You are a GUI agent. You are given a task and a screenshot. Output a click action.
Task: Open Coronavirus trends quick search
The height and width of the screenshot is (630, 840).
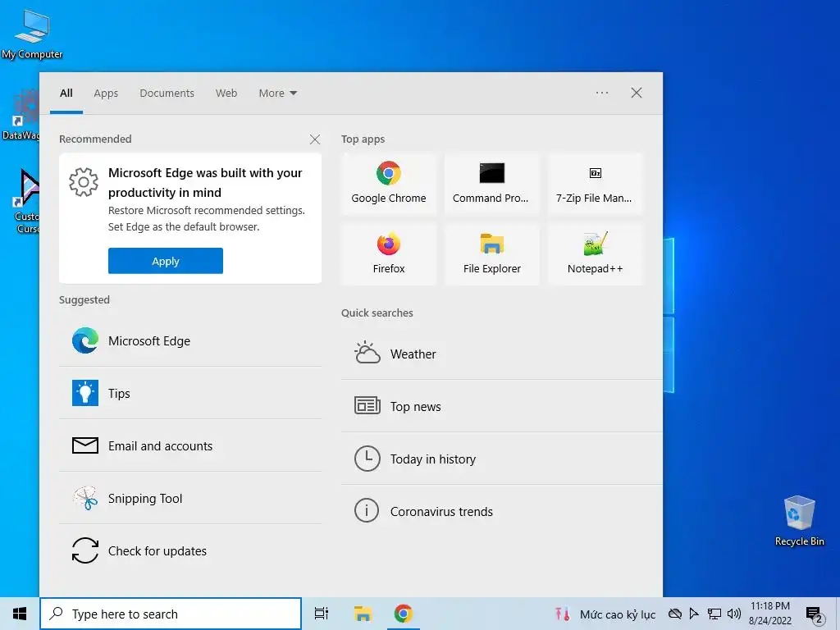pos(501,511)
